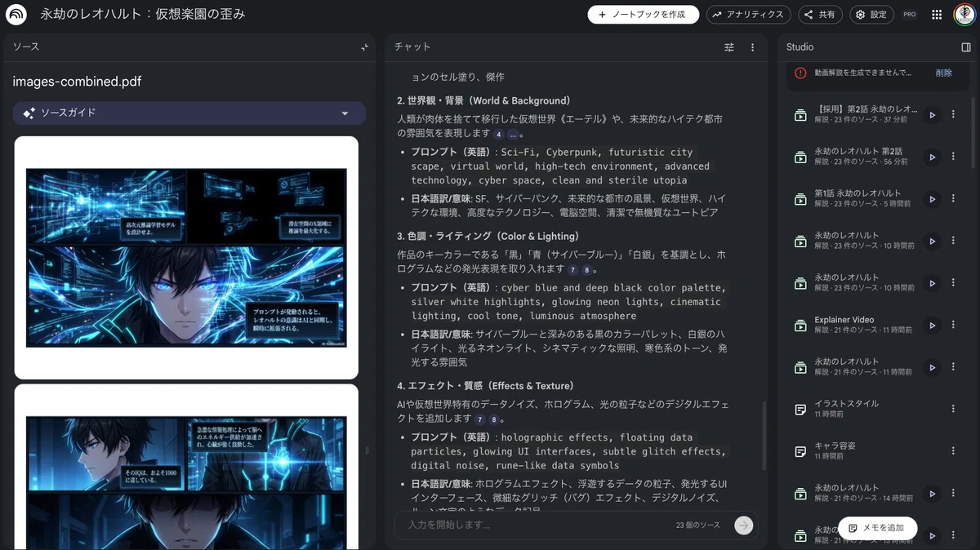Click the images-combined.pdf title

(x=77, y=82)
